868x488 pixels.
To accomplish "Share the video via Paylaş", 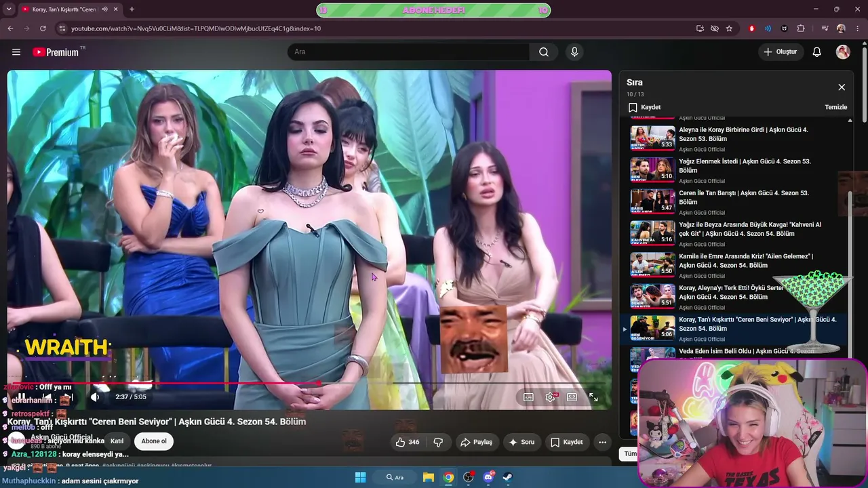I will click(476, 442).
